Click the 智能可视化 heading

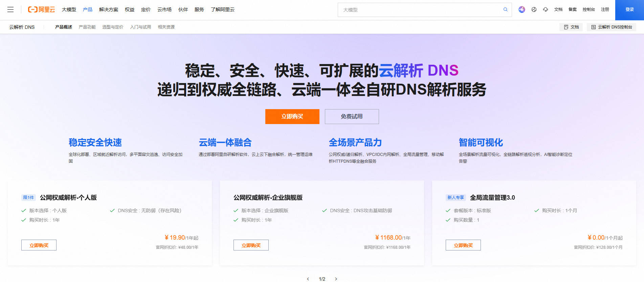(481, 142)
